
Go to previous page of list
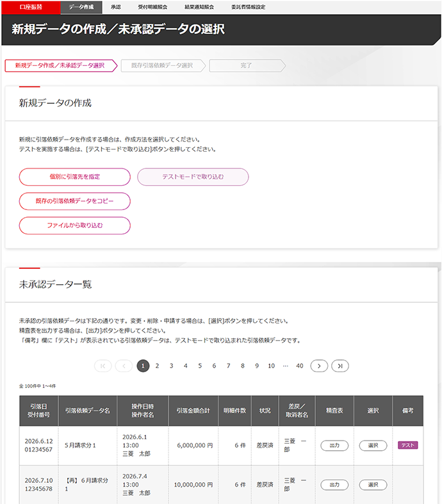click(124, 366)
